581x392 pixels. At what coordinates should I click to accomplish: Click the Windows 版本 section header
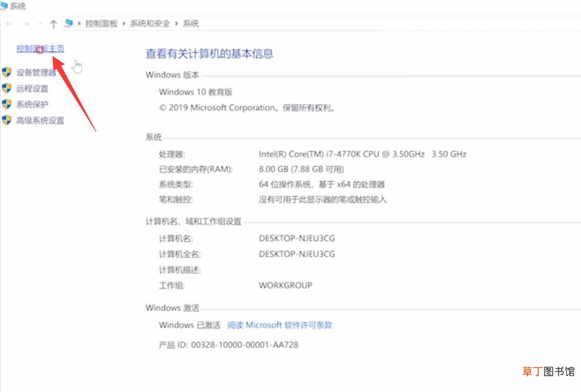[172, 75]
